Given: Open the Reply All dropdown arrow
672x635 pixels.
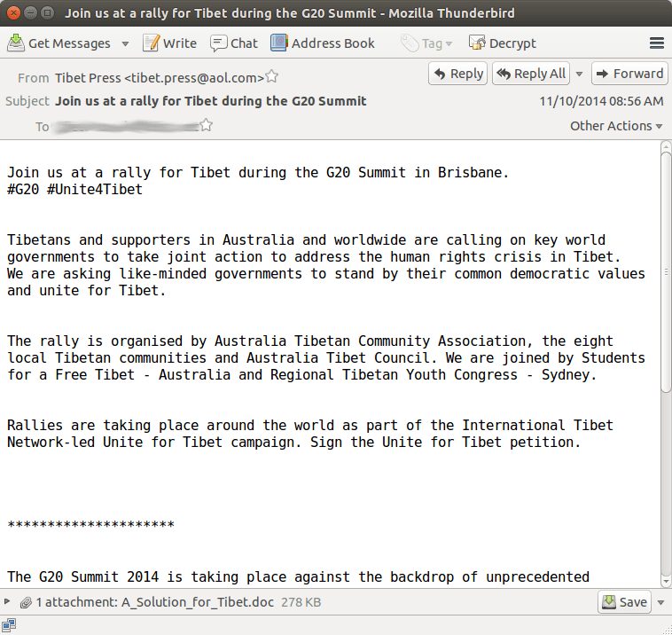Looking at the screenshot, I should pyautogui.click(x=580, y=74).
